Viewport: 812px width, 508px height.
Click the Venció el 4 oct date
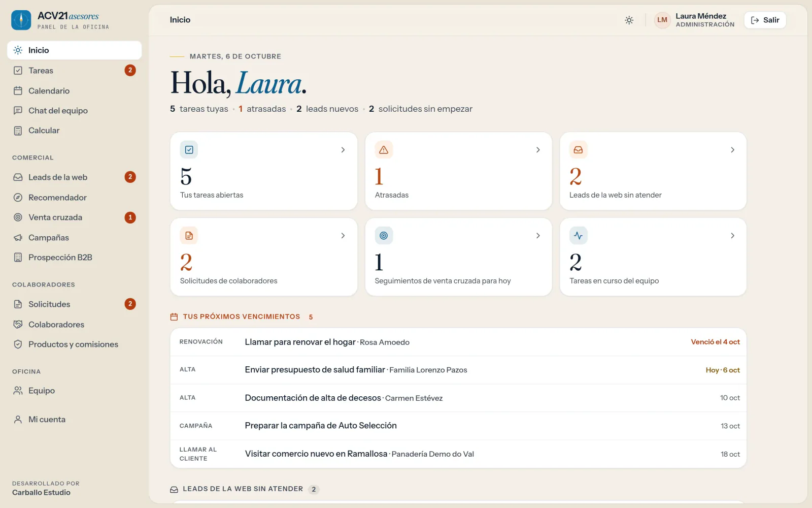(x=715, y=342)
